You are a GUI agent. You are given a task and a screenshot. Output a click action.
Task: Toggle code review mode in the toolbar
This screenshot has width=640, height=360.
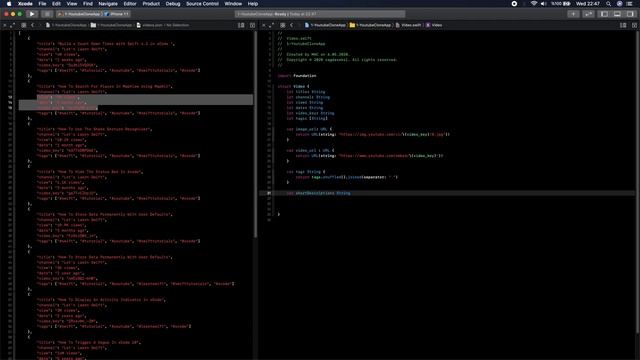click(588, 14)
